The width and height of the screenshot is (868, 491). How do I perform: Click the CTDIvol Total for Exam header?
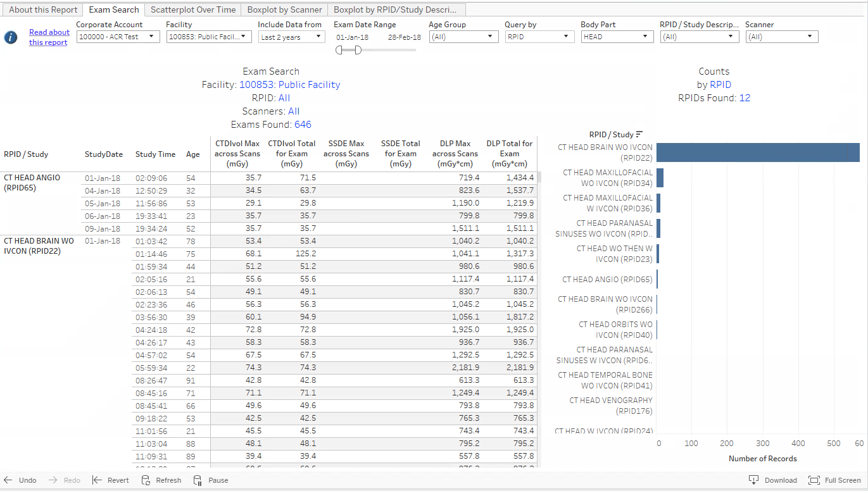click(x=292, y=154)
